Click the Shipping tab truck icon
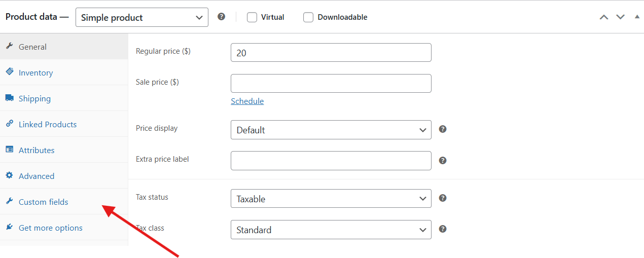The image size is (644, 258). point(9,98)
